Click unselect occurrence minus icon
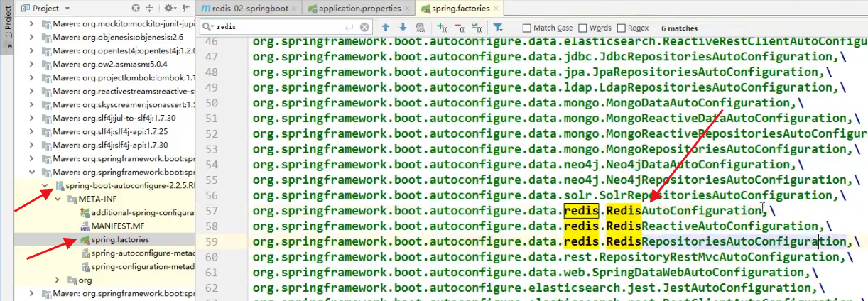This screenshot has width=868, height=301. (459, 27)
